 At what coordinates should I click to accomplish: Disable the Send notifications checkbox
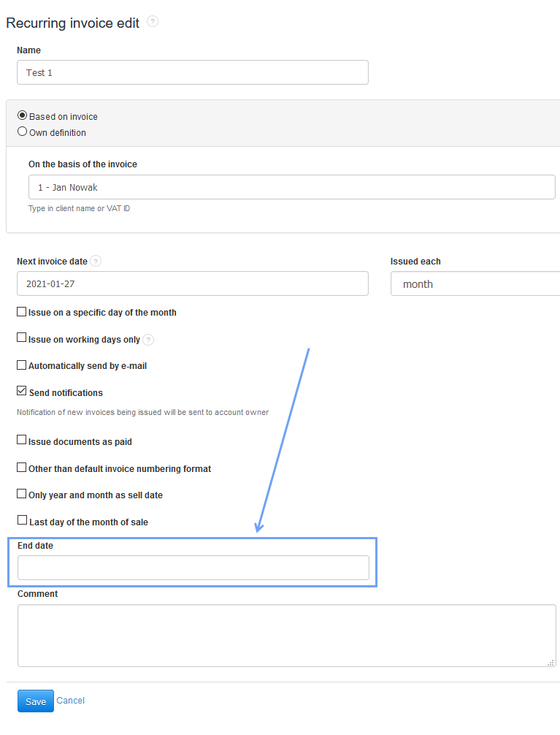point(21,390)
